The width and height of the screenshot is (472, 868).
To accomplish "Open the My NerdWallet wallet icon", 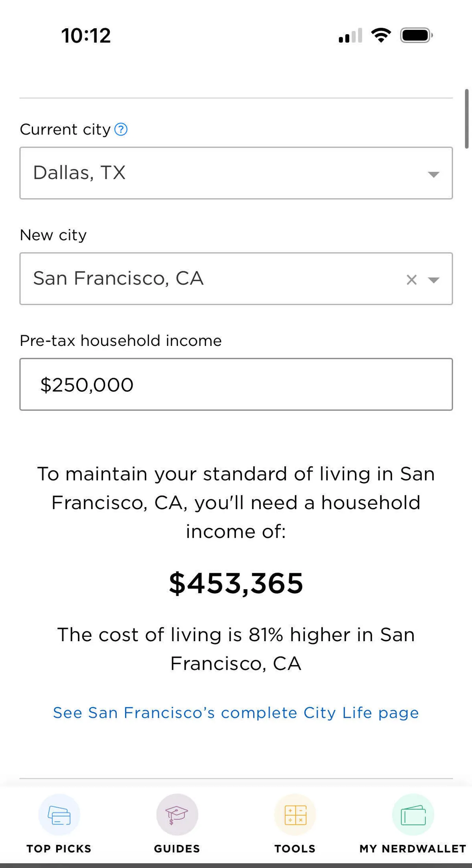I will click(x=413, y=815).
